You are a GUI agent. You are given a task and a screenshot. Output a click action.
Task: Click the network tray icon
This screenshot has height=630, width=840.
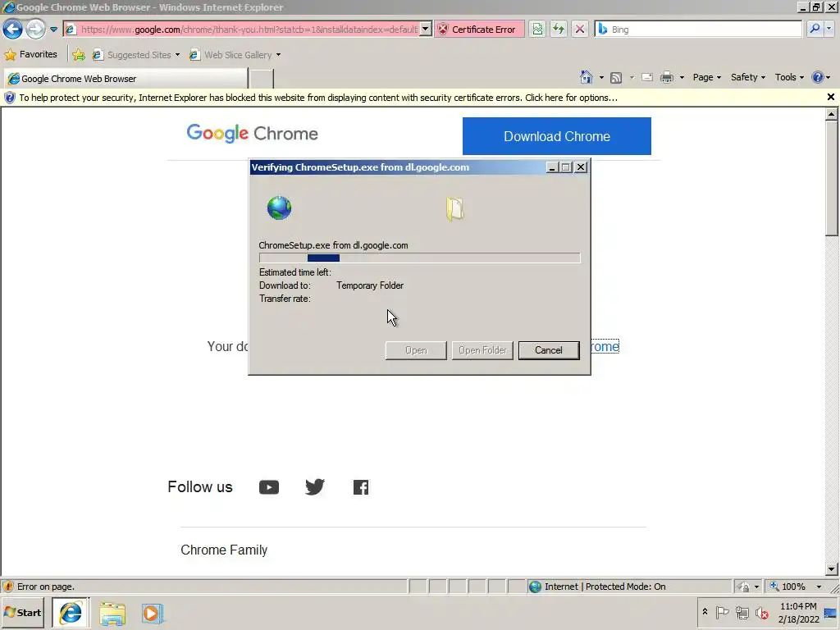(x=742, y=612)
